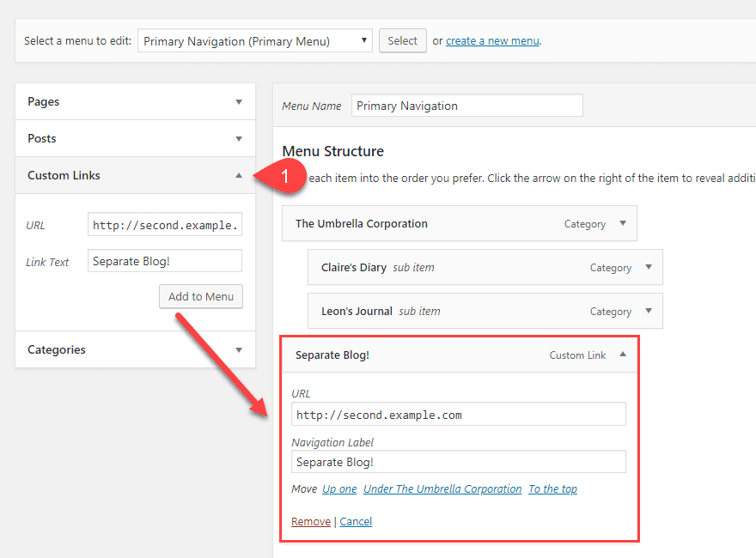Cancel editing the Separate Blog! item
The image size is (756, 558).
click(355, 521)
